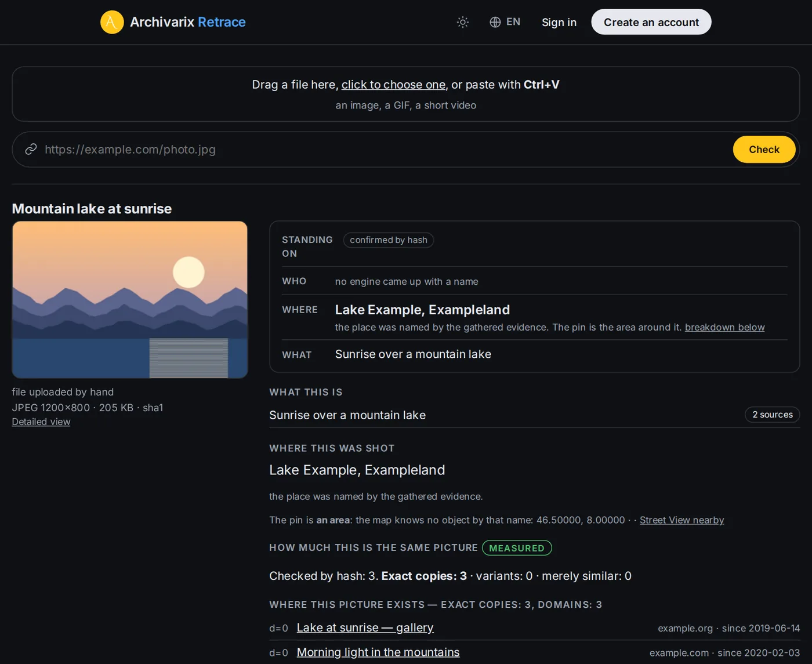The image size is (812, 664).
Task: Click the 'click to choose one' file link
Action: (x=393, y=85)
